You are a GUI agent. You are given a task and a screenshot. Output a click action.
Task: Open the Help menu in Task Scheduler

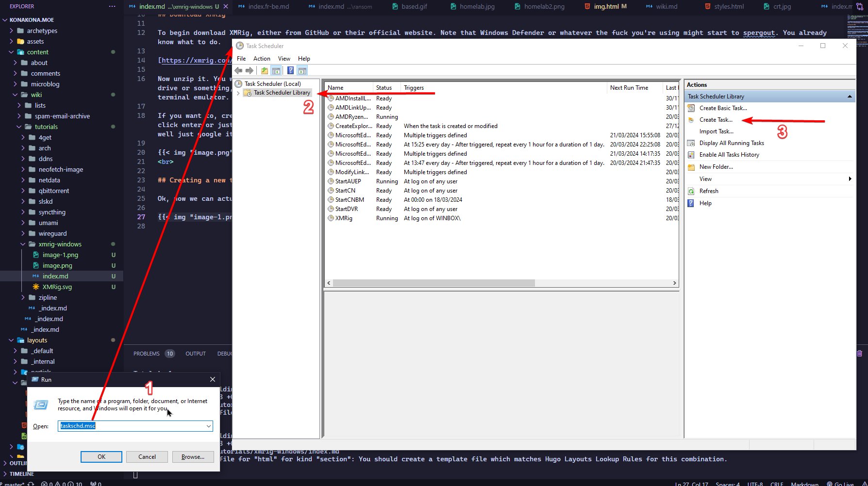pyautogui.click(x=304, y=59)
